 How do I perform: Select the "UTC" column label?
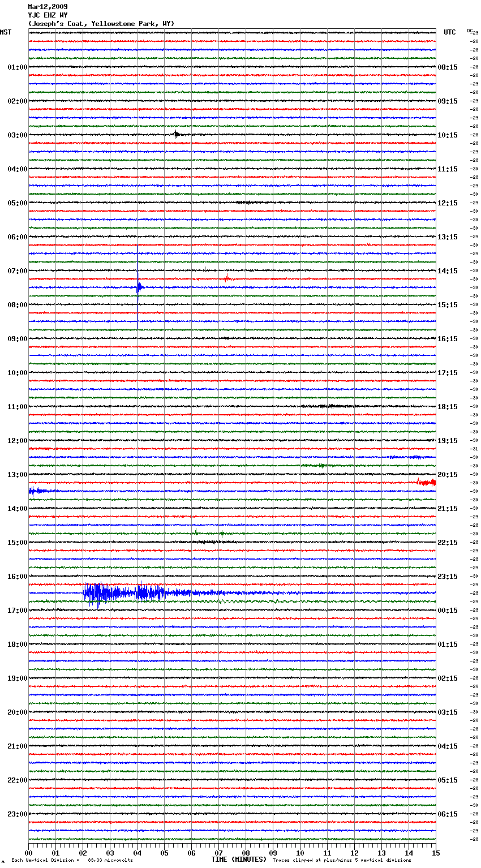(x=450, y=32)
